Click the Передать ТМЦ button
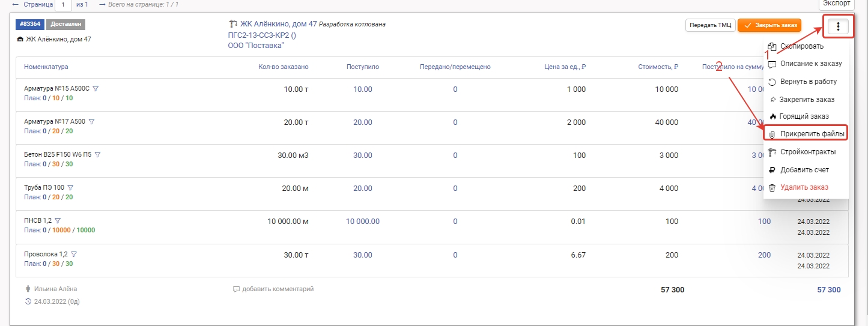Viewport: 868px width, 326px height. coord(710,25)
